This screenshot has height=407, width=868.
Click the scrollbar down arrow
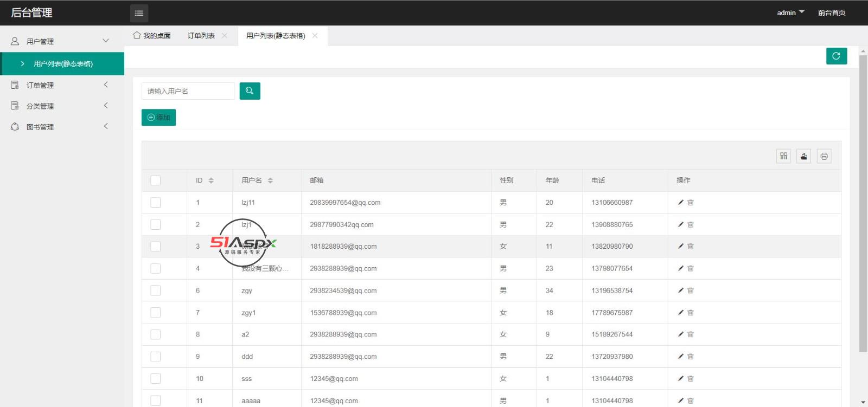coord(863,403)
